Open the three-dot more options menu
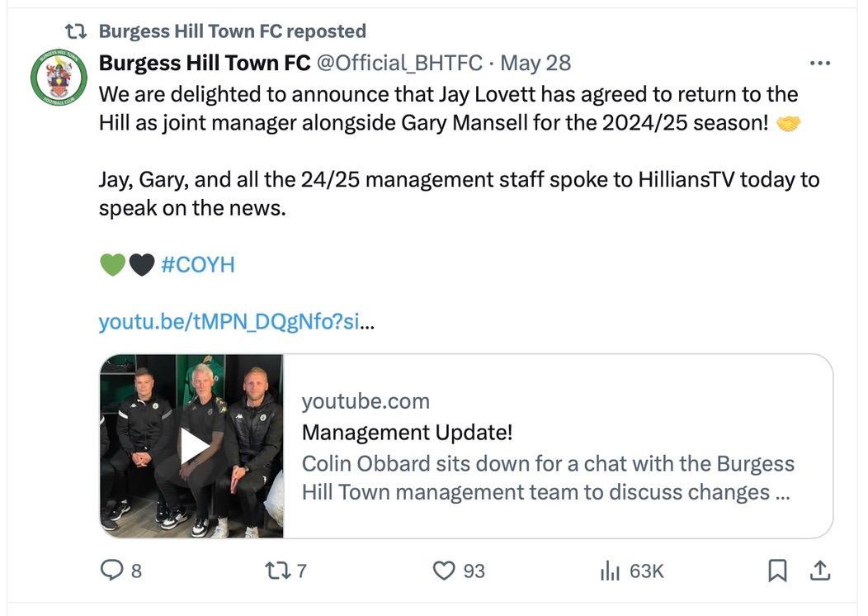 (x=819, y=63)
